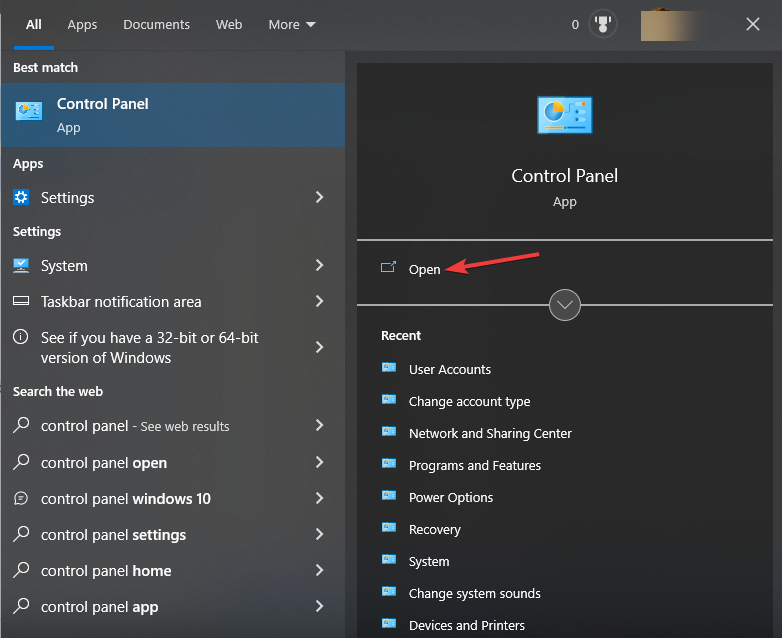Click the rewards points count 0

pos(575,24)
